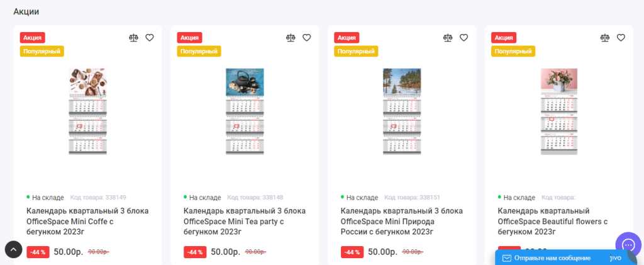This screenshot has height=265, width=644.
Task: Click compare scales icon on Mini Coffe calendar
Action: point(133,38)
